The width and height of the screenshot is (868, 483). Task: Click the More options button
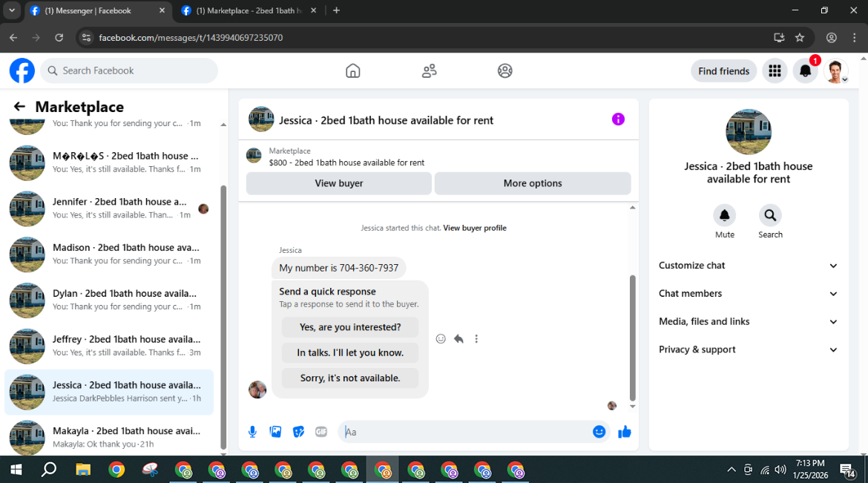point(533,183)
